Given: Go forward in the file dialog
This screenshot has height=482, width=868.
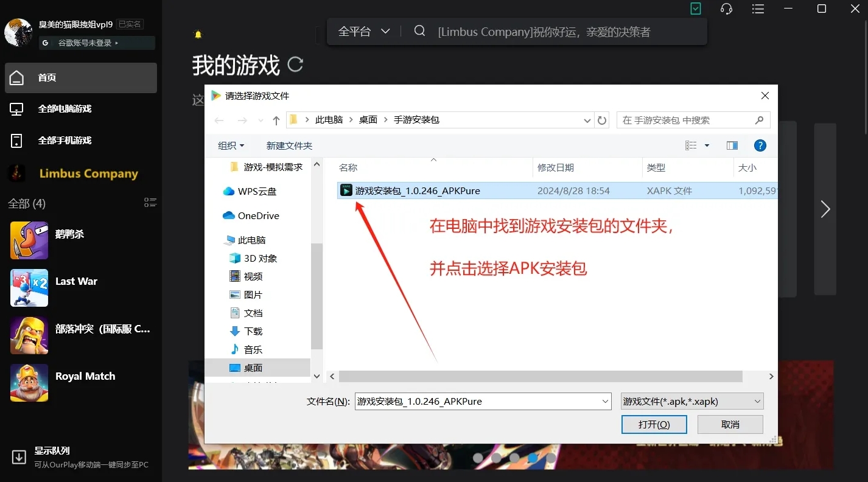Looking at the screenshot, I should pos(242,120).
